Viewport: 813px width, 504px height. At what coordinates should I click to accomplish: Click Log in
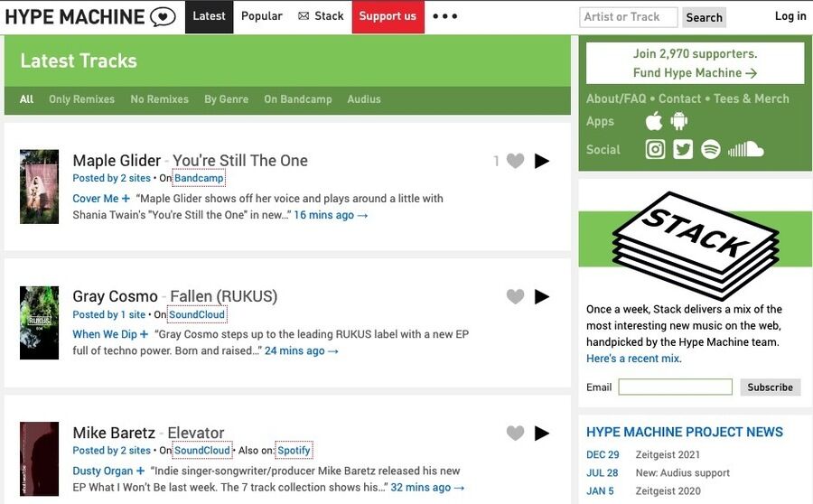coord(790,16)
